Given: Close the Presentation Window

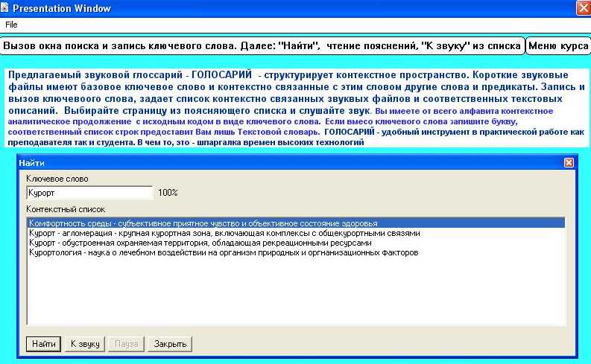Looking at the screenshot, I should tap(583, 8).
